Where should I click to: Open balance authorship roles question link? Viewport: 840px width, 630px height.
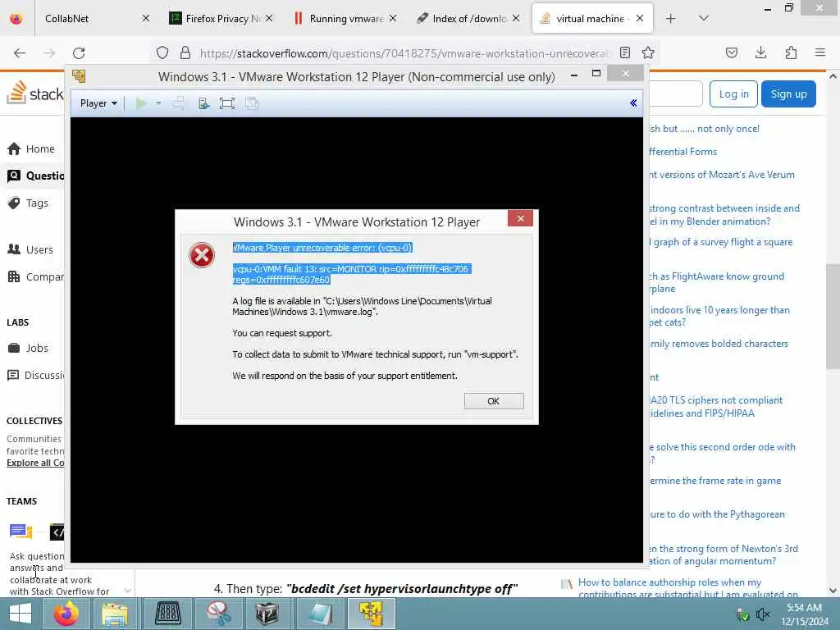[x=688, y=588]
